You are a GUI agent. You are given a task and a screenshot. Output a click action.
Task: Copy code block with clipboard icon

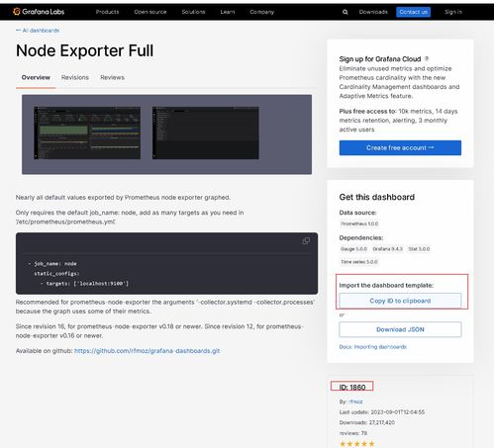(x=306, y=241)
